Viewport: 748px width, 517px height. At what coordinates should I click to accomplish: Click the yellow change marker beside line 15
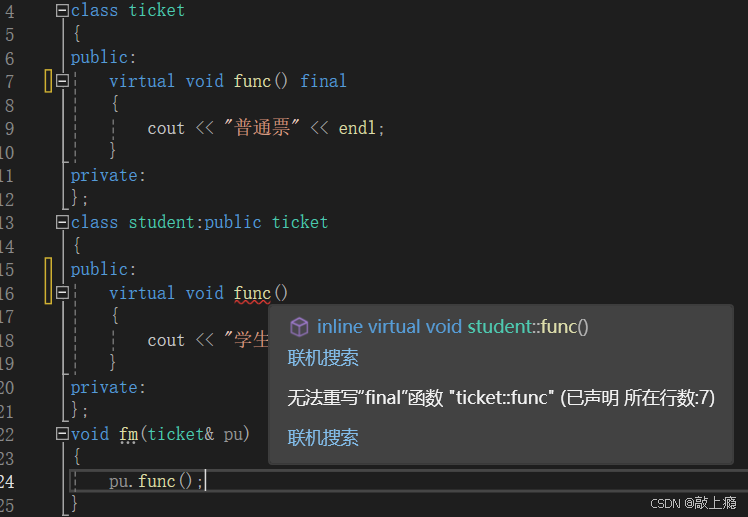tap(48, 280)
